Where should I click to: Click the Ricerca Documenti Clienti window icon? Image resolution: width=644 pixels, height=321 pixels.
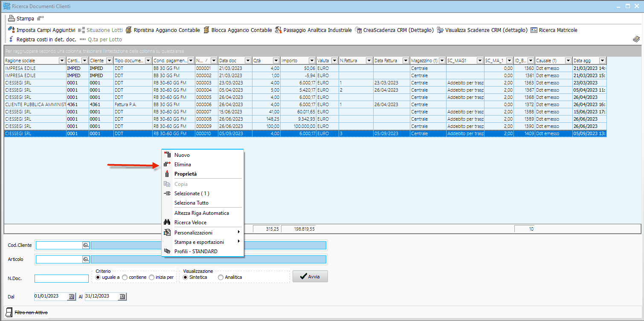(x=6, y=6)
